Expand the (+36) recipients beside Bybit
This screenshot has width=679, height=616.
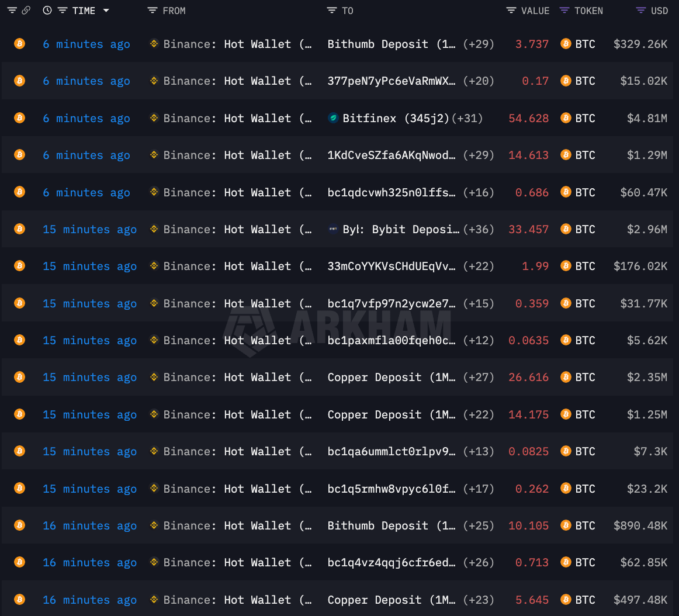(479, 229)
